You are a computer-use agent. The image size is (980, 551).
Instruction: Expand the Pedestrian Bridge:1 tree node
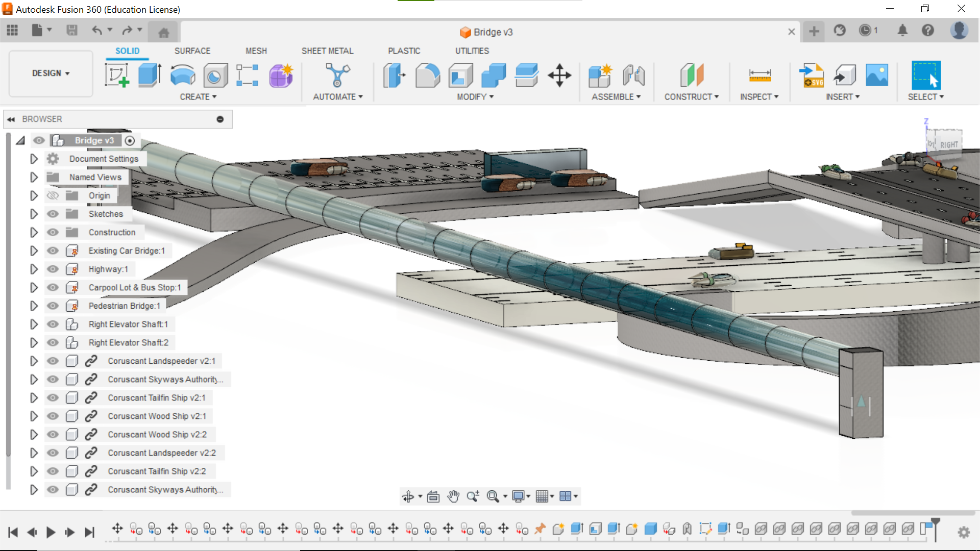point(34,306)
